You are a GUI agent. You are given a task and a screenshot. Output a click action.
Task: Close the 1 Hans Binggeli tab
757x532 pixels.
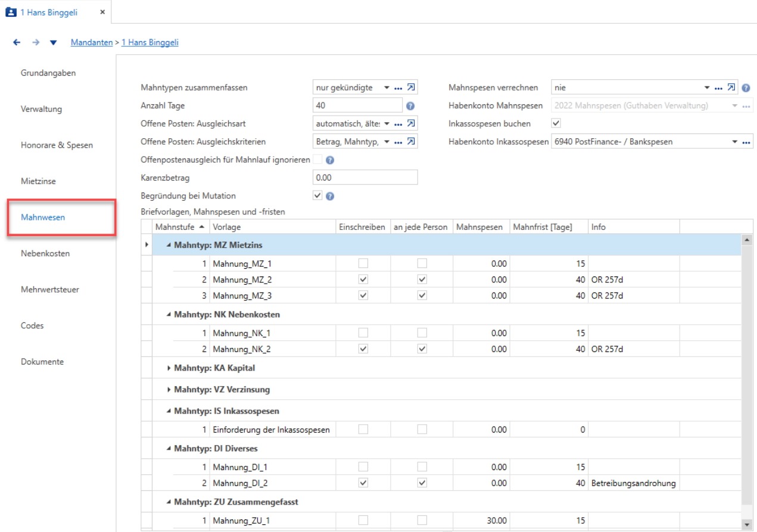click(102, 12)
